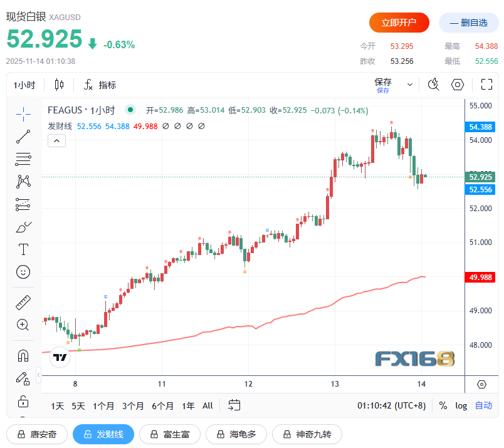The image size is (504, 448).
Task: Select the measure ruler tool
Action: point(23,302)
